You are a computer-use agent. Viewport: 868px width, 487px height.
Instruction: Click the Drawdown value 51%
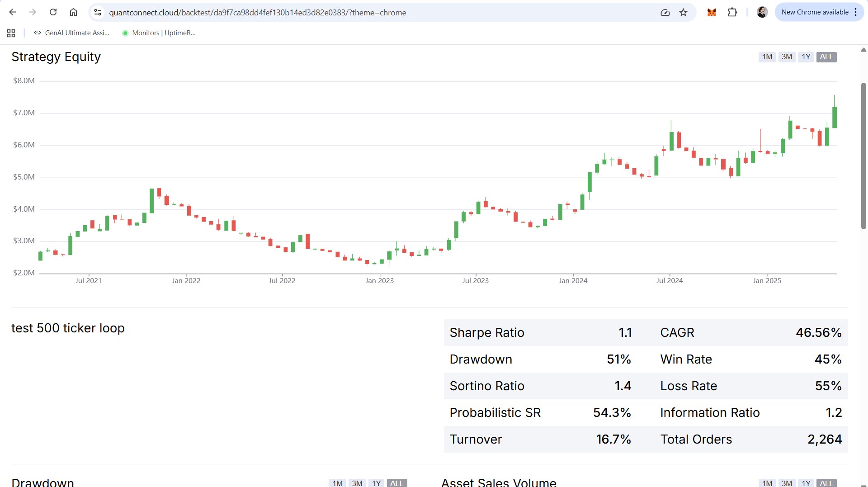pyautogui.click(x=619, y=359)
